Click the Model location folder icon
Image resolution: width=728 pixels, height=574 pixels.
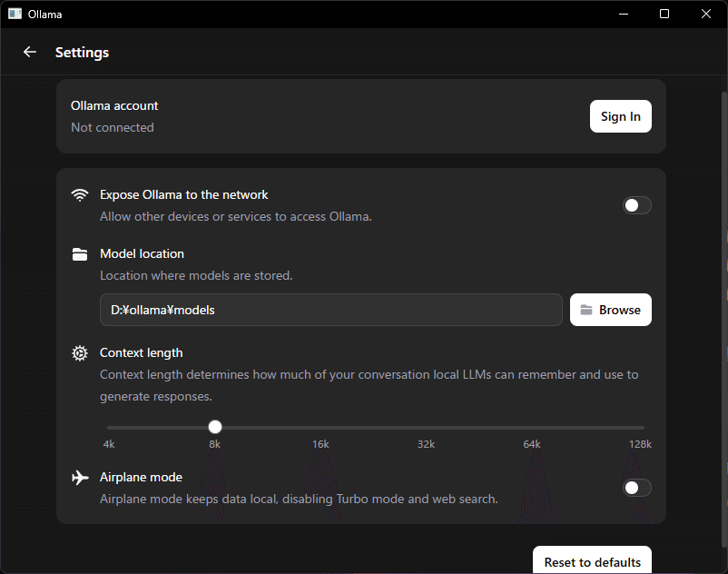coord(80,254)
